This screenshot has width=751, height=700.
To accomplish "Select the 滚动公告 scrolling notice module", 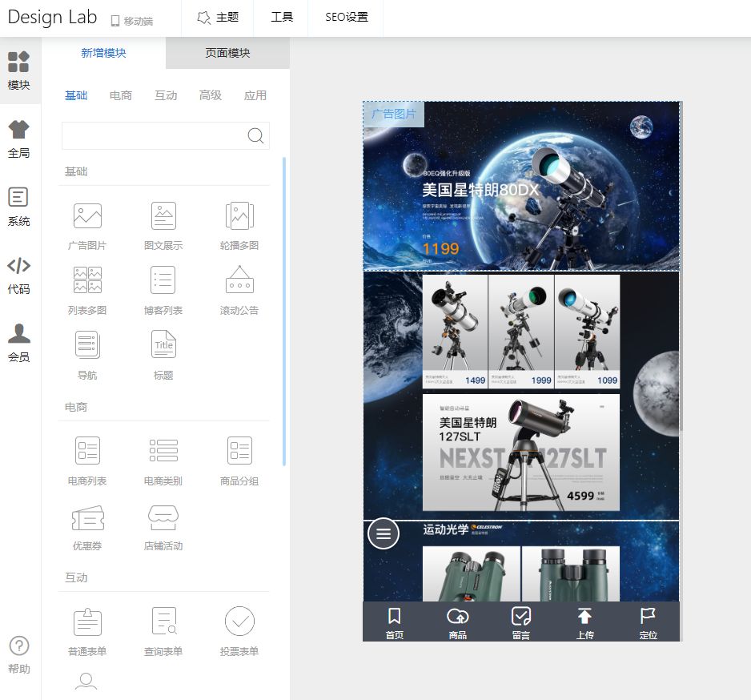I will 239,292.
